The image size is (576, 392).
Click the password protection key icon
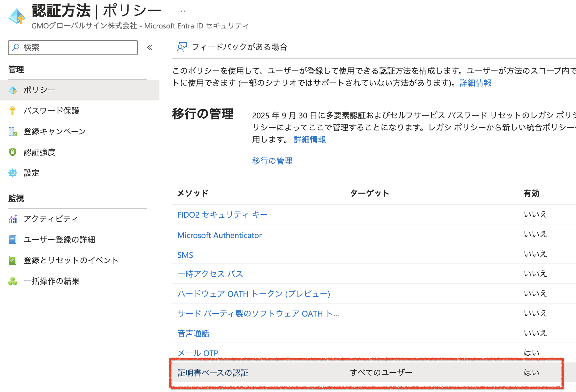[12, 111]
